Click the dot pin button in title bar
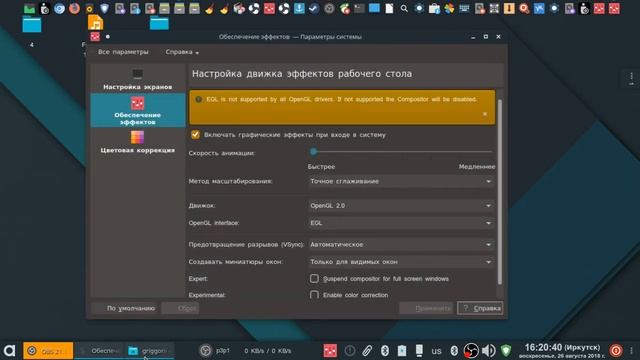The image size is (640, 360). click(108, 37)
